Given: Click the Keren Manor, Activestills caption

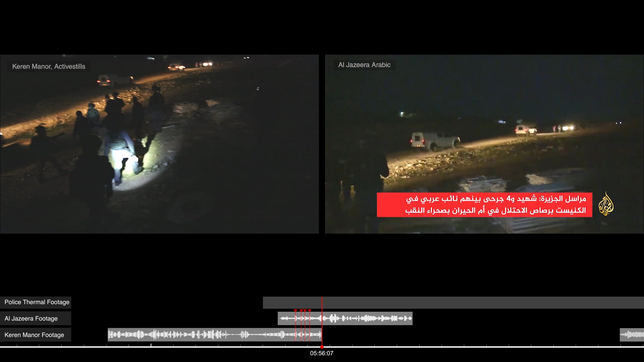Looking at the screenshot, I should [x=49, y=67].
